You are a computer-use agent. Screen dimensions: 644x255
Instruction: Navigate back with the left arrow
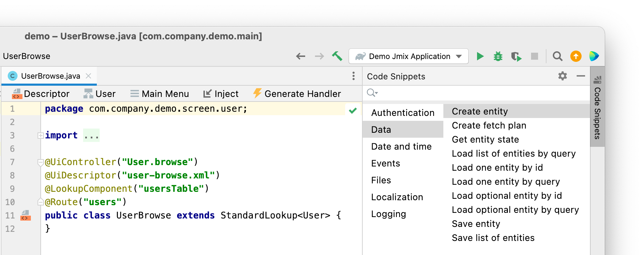pos(301,56)
